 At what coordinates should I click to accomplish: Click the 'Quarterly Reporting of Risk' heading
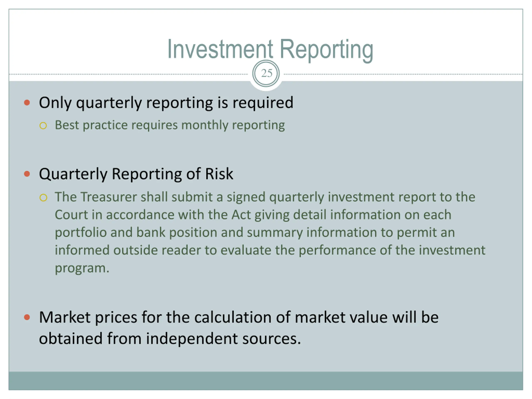(x=136, y=174)
